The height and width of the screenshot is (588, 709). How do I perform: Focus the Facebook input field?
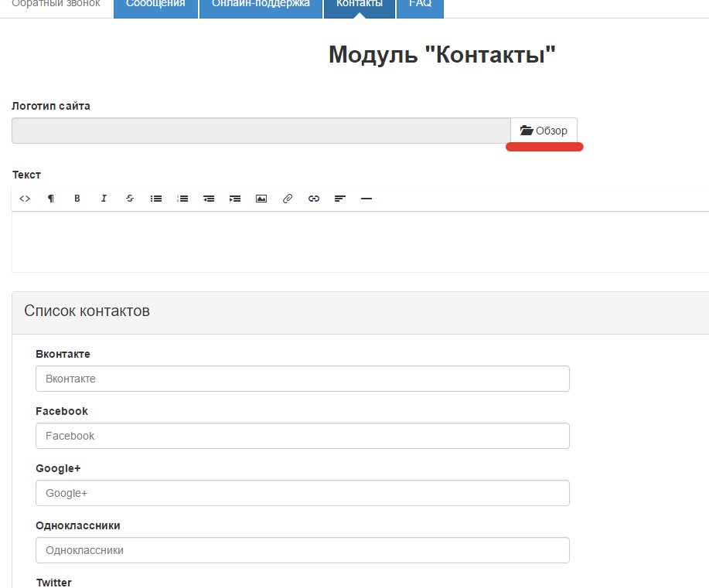302,436
